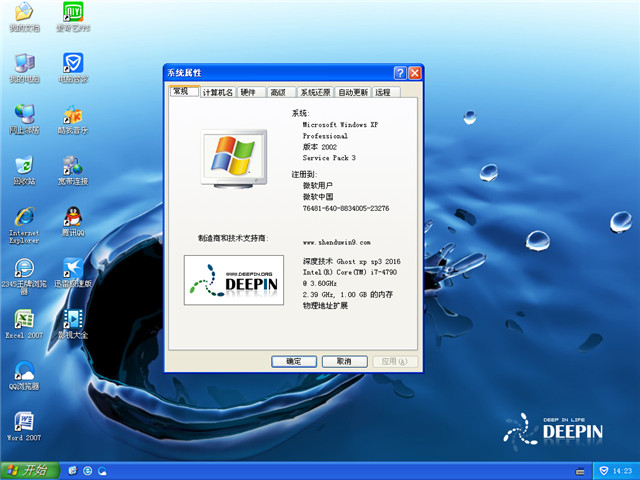
Task: Click the QQ browser quick launch icon
Action: 102,471
